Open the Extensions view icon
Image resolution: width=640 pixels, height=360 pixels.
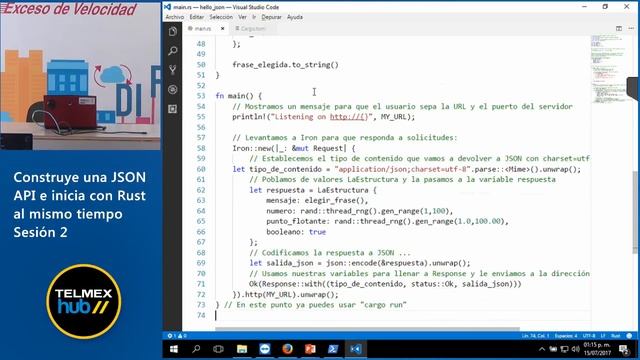tap(173, 109)
